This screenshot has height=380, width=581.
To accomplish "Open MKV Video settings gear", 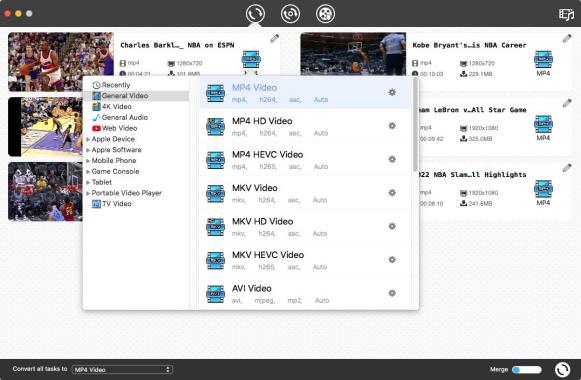I will 392,193.
